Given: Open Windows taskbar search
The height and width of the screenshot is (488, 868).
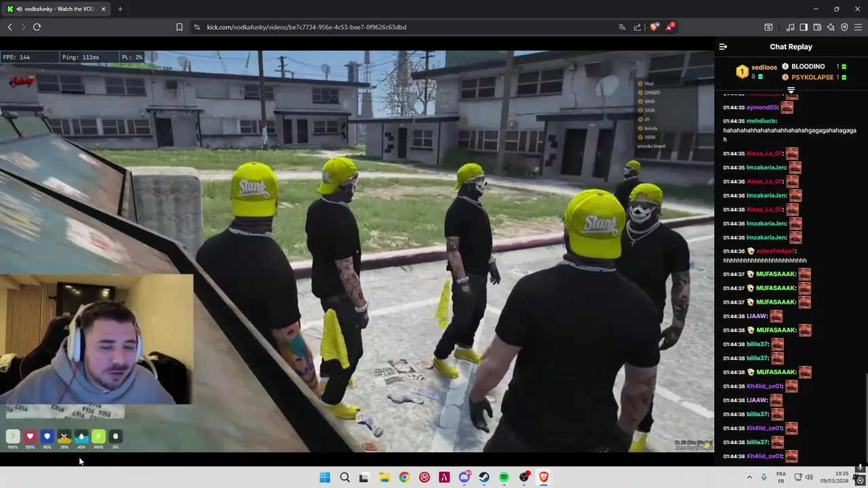Looking at the screenshot, I should 344,477.
